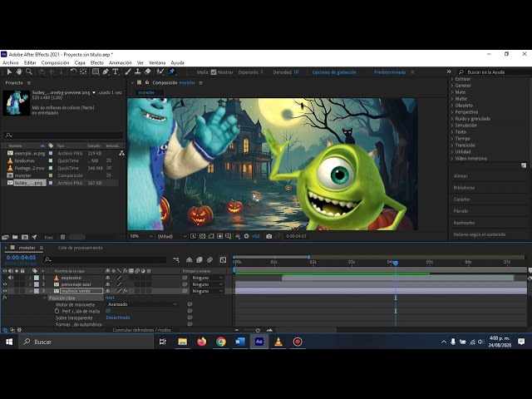Open parent dropdown for explosion layer
This screenshot has height=399, width=532.
[x=207, y=278]
